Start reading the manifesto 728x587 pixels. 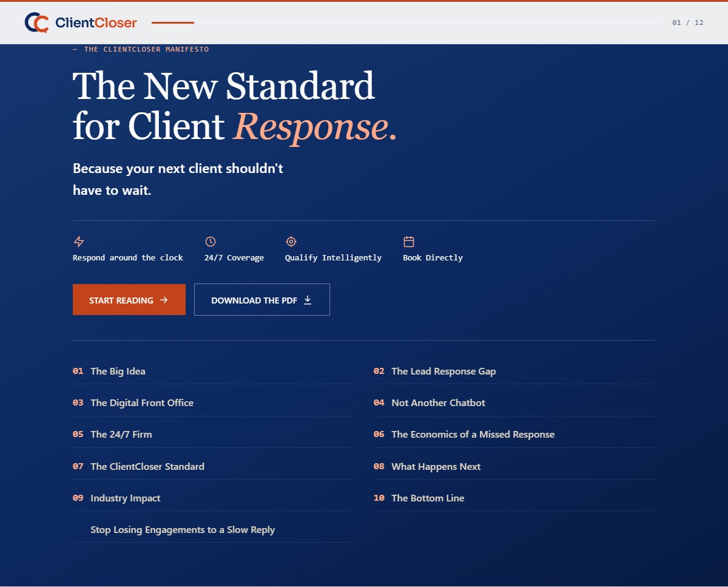click(129, 300)
